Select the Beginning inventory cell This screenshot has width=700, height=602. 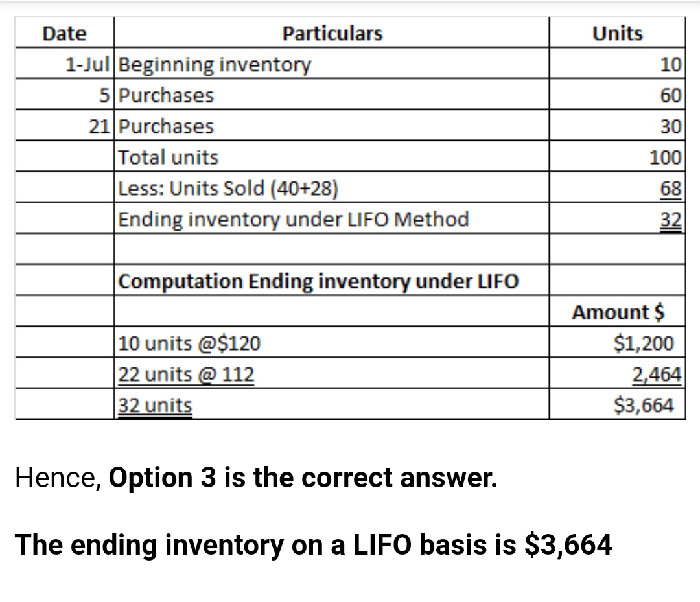pyautogui.click(x=216, y=65)
